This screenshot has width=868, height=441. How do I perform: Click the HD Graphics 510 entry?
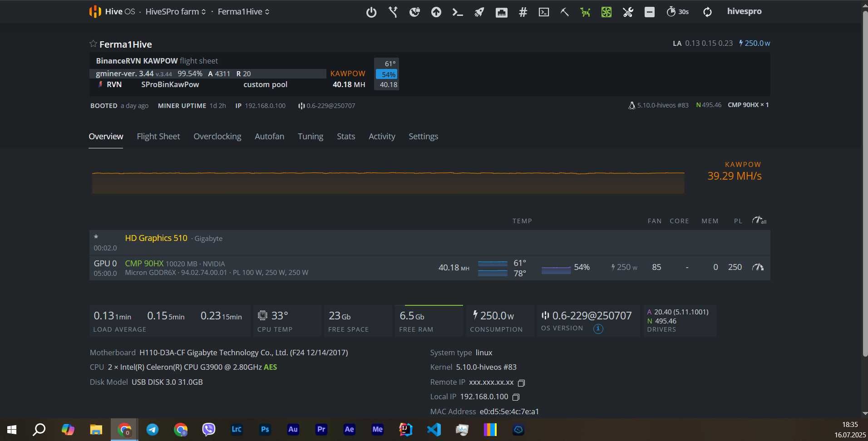[x=156, y=238]
